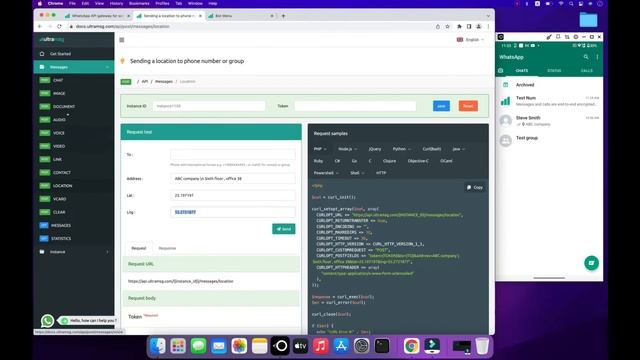Open Mail app in the Dock
This screenshot has width=640, height=360.
[x=219, y=346]
